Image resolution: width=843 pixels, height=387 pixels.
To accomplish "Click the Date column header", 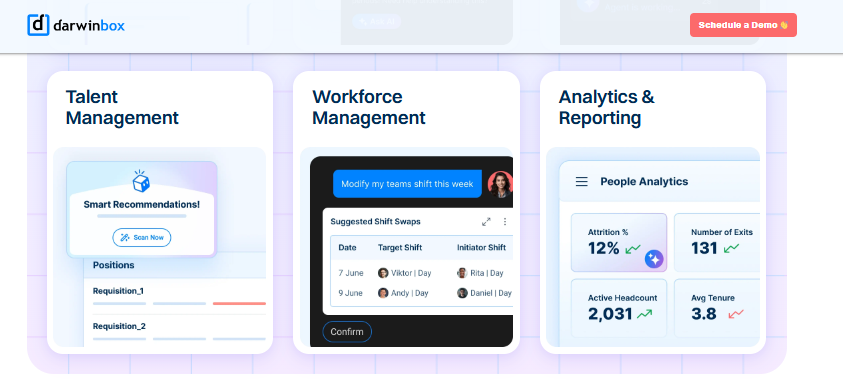I will (x=347, y=248).
